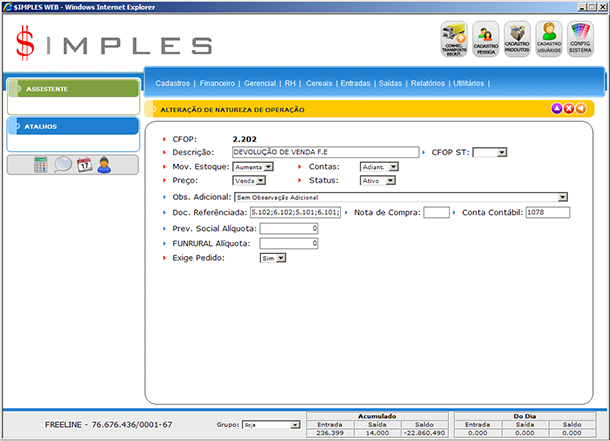610x441 pixels.
Task: Click the user shortcut icon in sidebar
Action: click(104, 165)
